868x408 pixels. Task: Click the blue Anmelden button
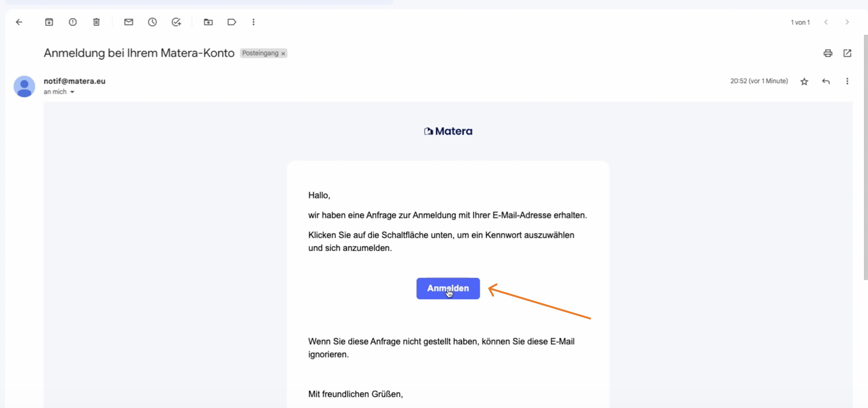[448, 288]
